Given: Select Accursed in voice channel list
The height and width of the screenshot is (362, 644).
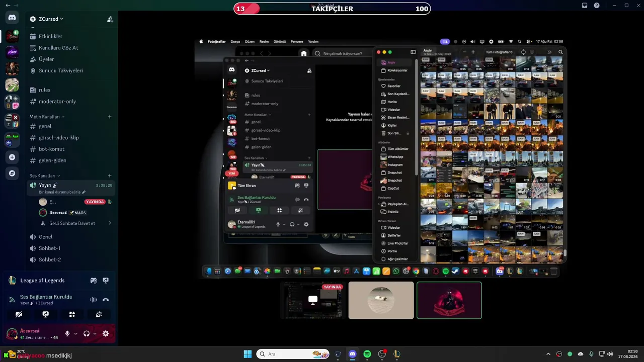Looking at the screenshot, I should [x=75, y=213].
